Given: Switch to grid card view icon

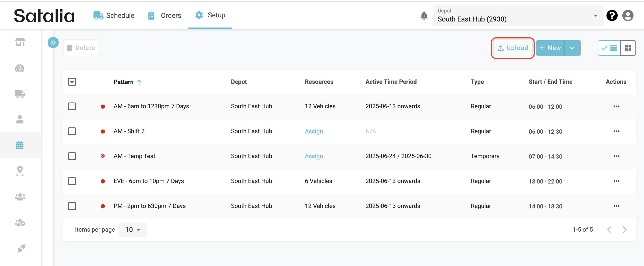Looking at the screenshot, I should (628, 48).
